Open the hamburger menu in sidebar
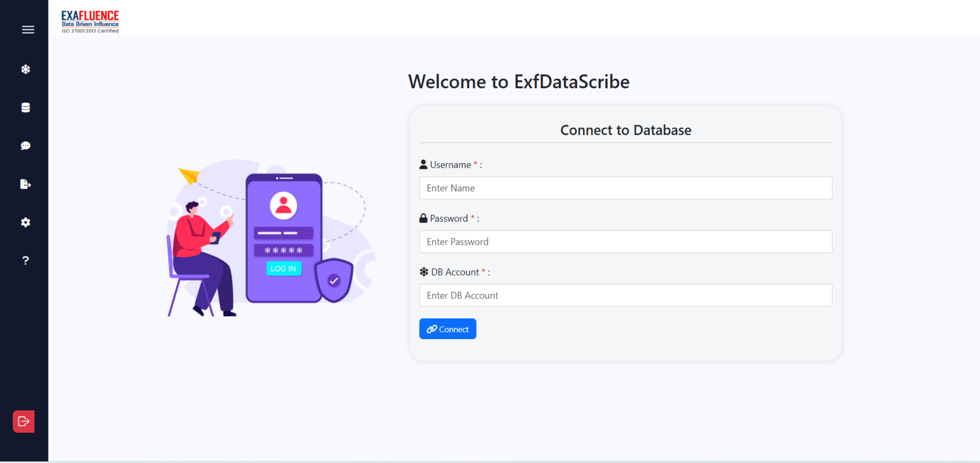Viewport: 980px width, 463px height. [28, 30]
